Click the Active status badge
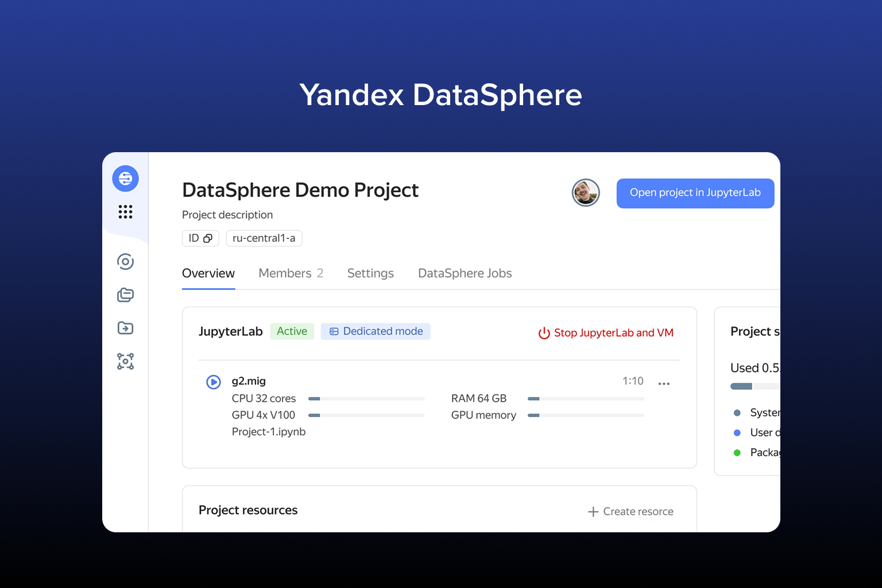This screenshot has height=588, width=882. pos(292,331)
